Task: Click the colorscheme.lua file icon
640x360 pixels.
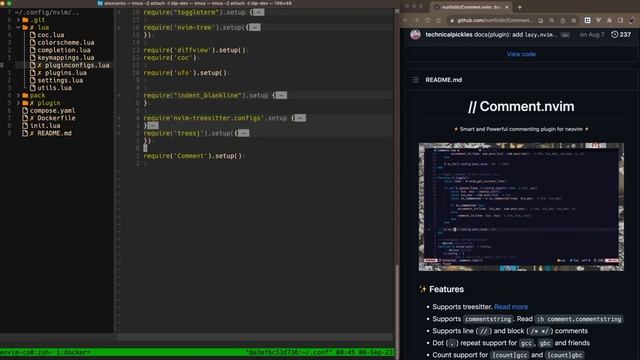Action: (x=33, y=42)
